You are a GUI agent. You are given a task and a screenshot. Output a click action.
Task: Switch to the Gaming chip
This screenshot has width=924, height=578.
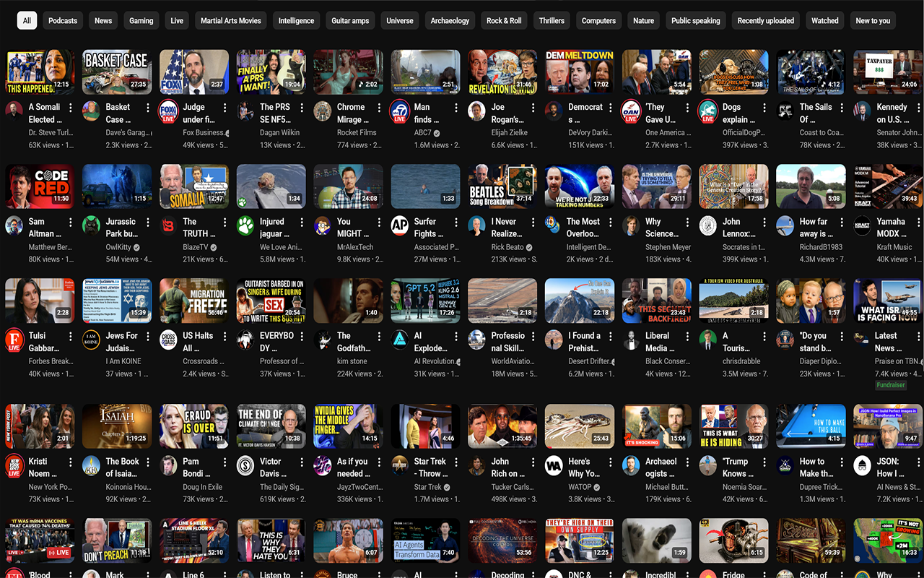click(x=141, y=21)
